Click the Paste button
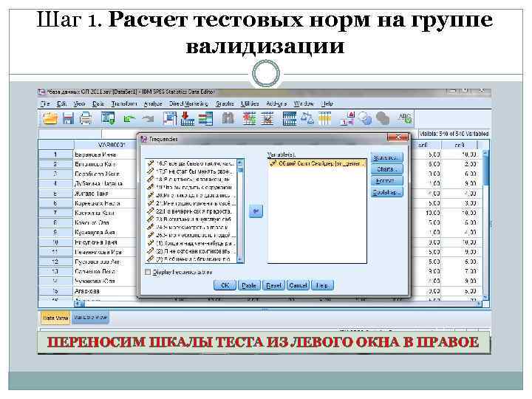Screen dimensions: 532x399 point(249,285)
